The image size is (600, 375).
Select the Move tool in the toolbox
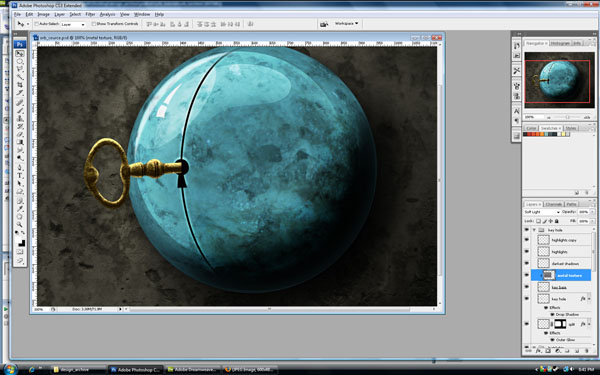click(20, 54)
